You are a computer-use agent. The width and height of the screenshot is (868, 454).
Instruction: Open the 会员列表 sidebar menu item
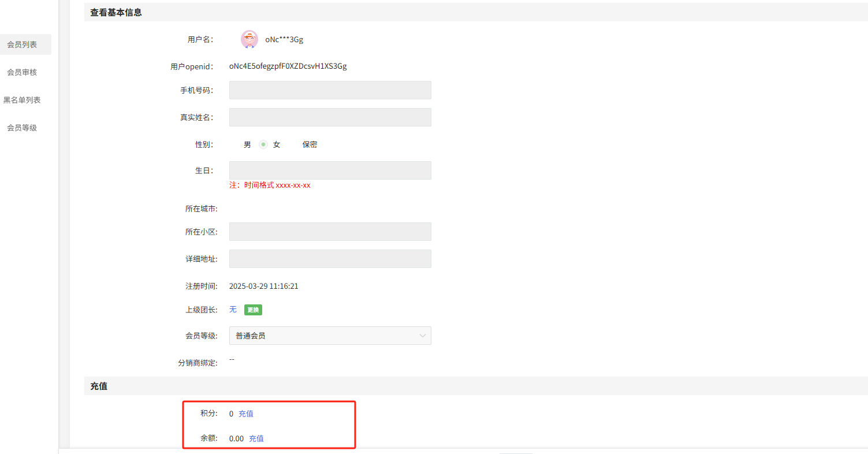pyautogui.click(x=22, y=44)
